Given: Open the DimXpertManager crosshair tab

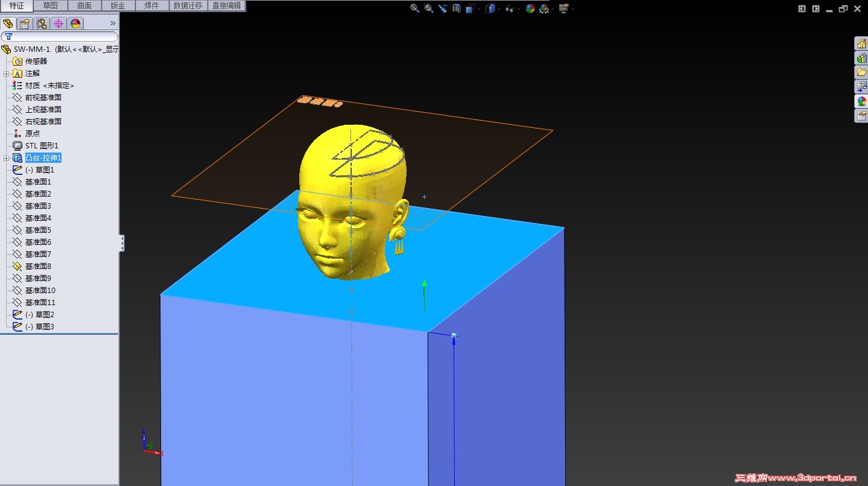Looking at the screenshot, I should 59,24.
